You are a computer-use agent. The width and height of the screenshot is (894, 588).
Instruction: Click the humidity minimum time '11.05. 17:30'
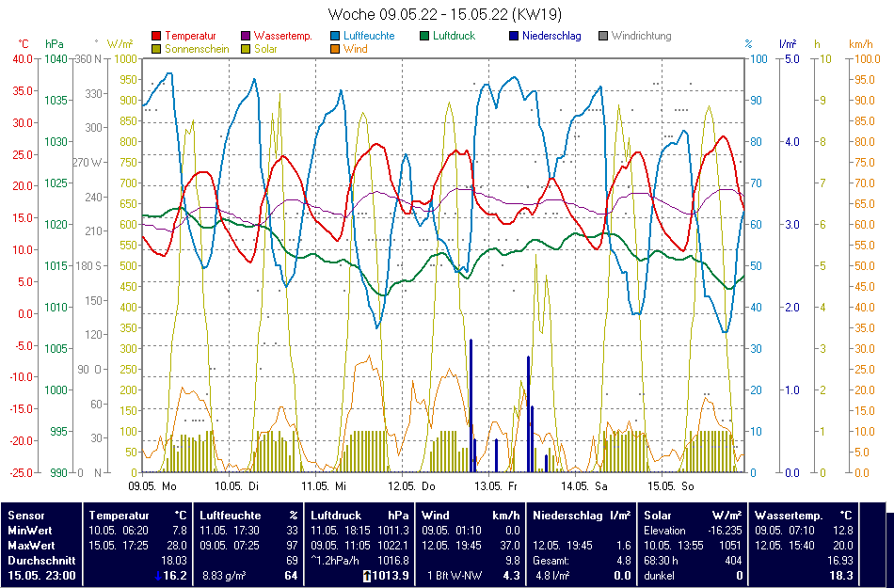pos(230,530)
